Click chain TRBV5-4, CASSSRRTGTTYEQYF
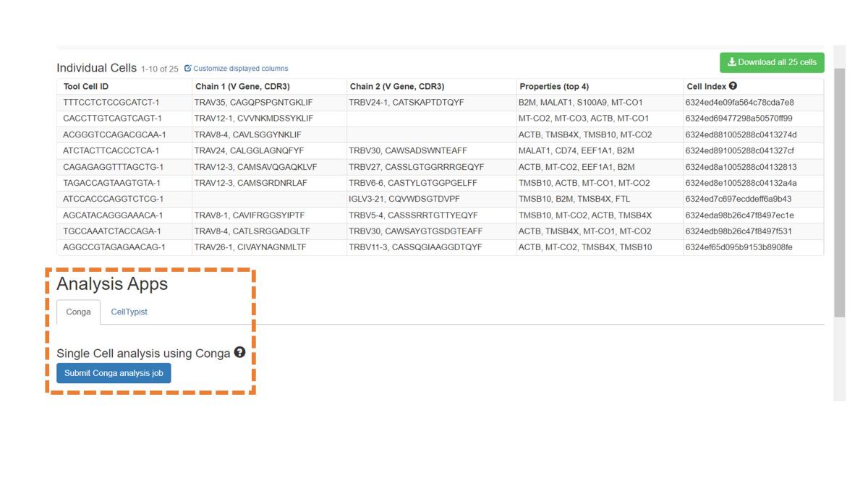 (x=413, y=215)
